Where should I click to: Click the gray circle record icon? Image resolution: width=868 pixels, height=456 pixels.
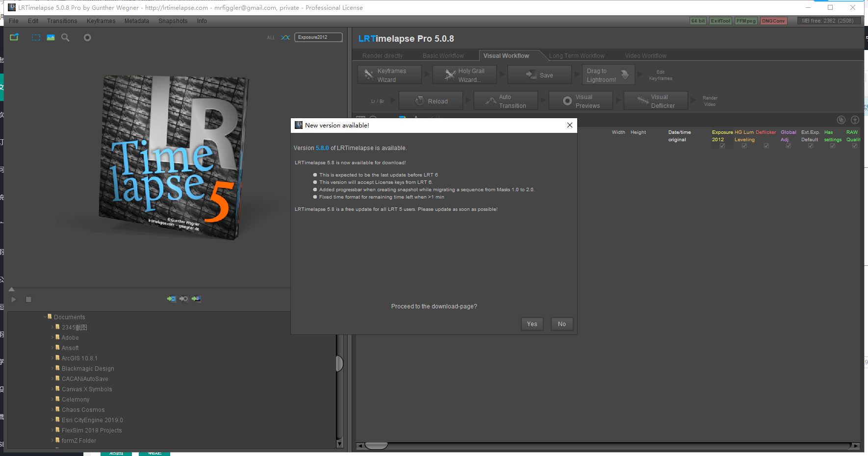coord(87,37)
